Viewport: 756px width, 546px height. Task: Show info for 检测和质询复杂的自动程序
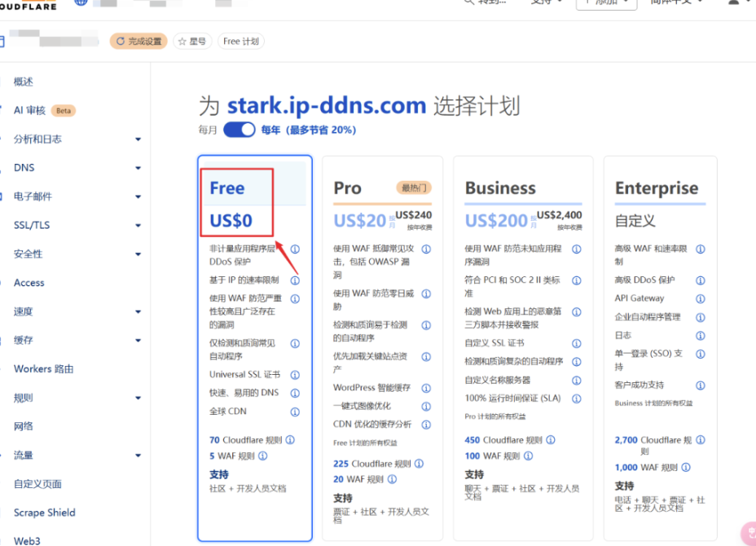click(577, 362)
